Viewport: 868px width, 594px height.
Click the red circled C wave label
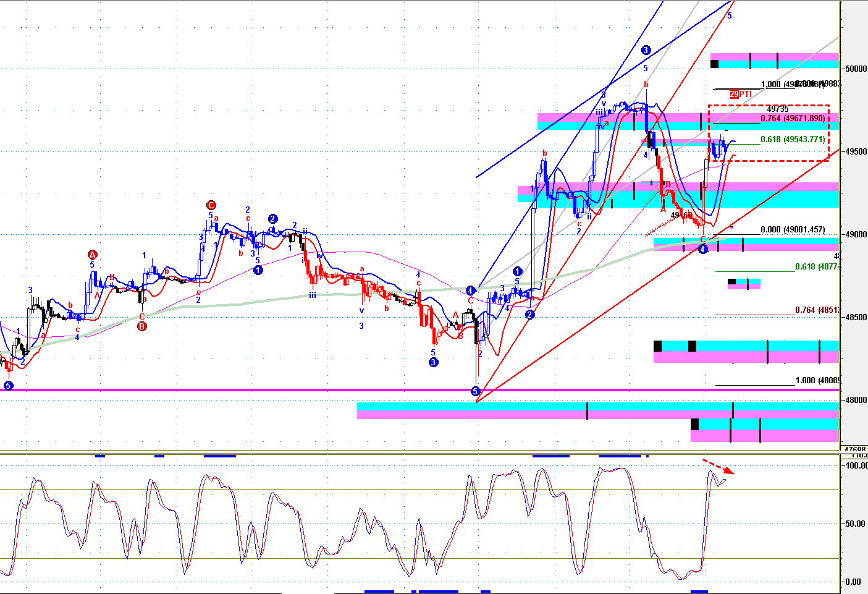(x=211, y=205)
